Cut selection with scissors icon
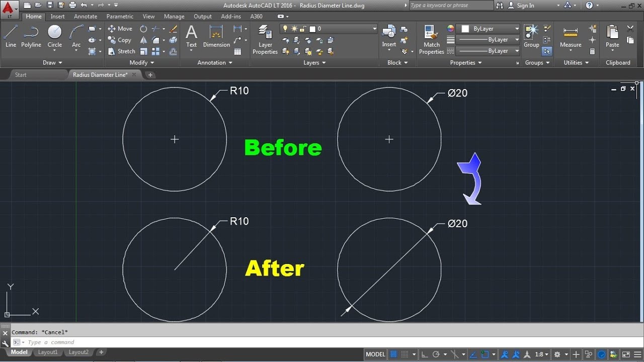 pyautogui.click(x=630, y=29)
